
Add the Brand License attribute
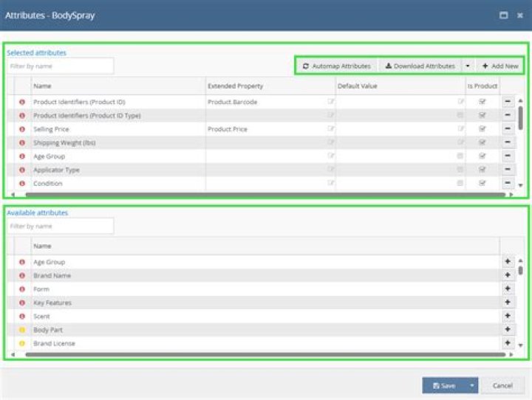508,342
